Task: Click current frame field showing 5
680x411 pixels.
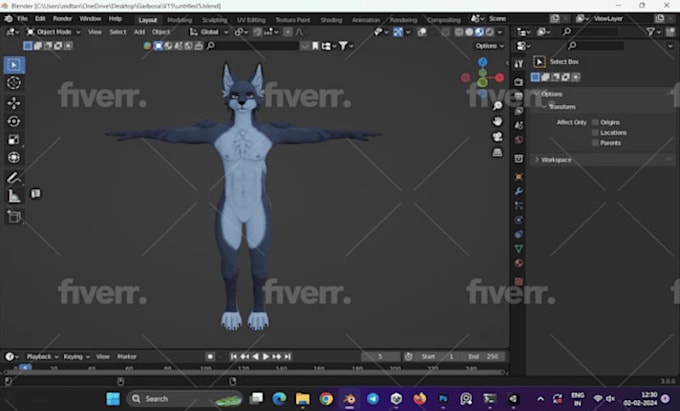Action: pos(380,356)
